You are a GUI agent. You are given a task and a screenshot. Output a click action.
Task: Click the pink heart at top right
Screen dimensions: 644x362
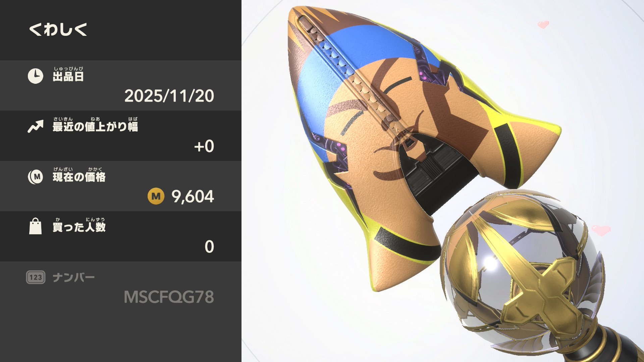tap(543, 24)
